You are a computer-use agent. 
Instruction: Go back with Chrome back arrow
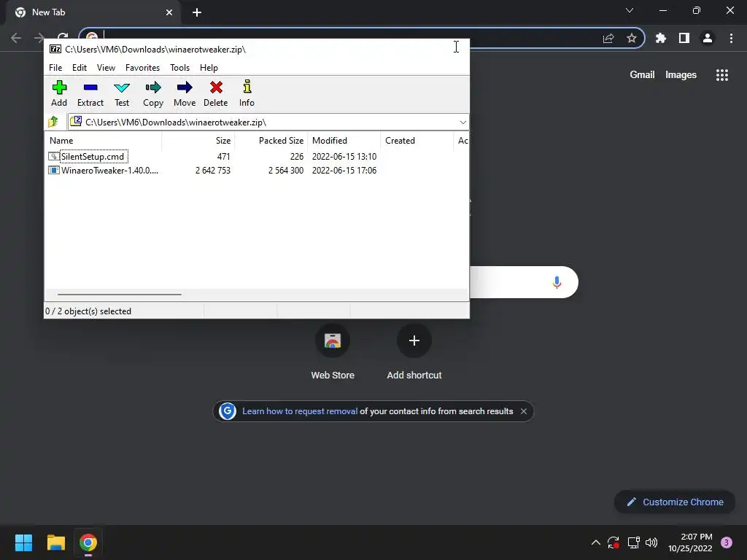click(x=16, y=38)
